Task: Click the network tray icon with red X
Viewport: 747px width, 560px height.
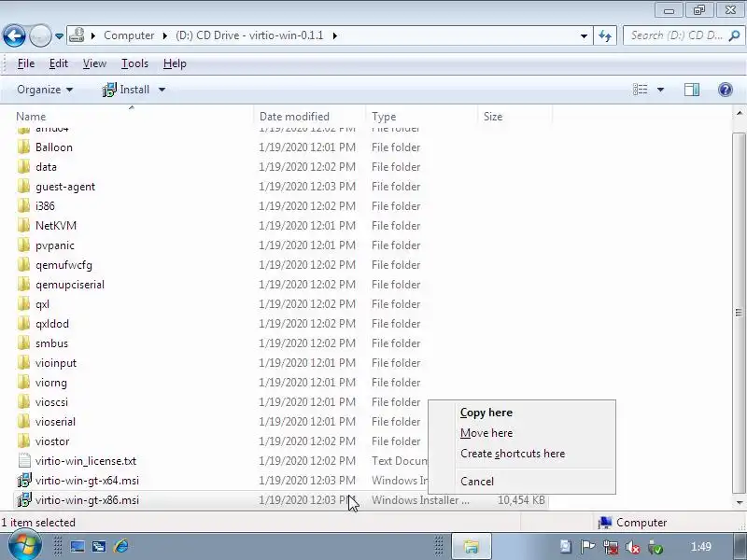Action: [x=611, y=548]
